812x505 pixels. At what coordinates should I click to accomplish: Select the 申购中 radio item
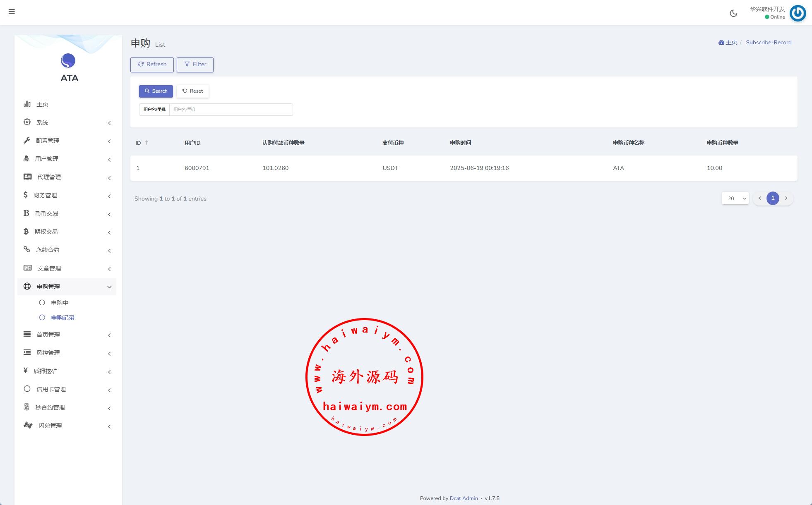59,303
